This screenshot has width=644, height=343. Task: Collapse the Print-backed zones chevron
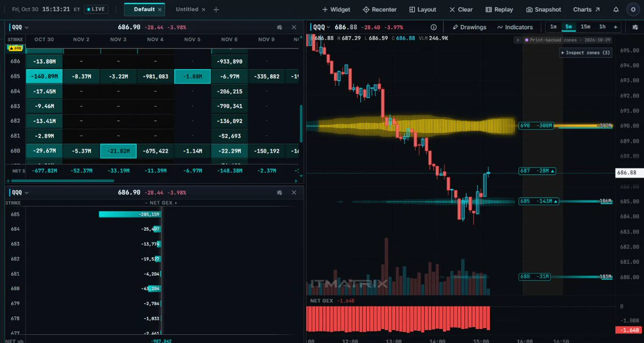click(518, 40)
